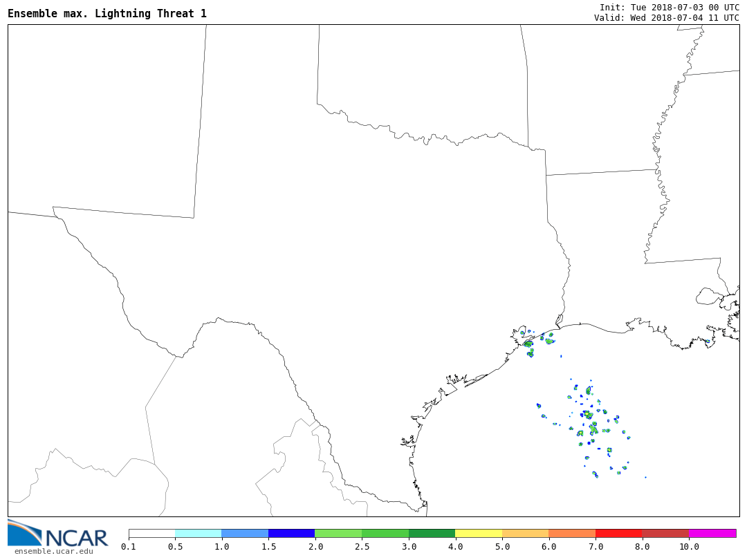Pick the light blue 1.0–1.5 swatch
Image resolution: width=747 pixels, height=560 pixels.
[246, 533]
